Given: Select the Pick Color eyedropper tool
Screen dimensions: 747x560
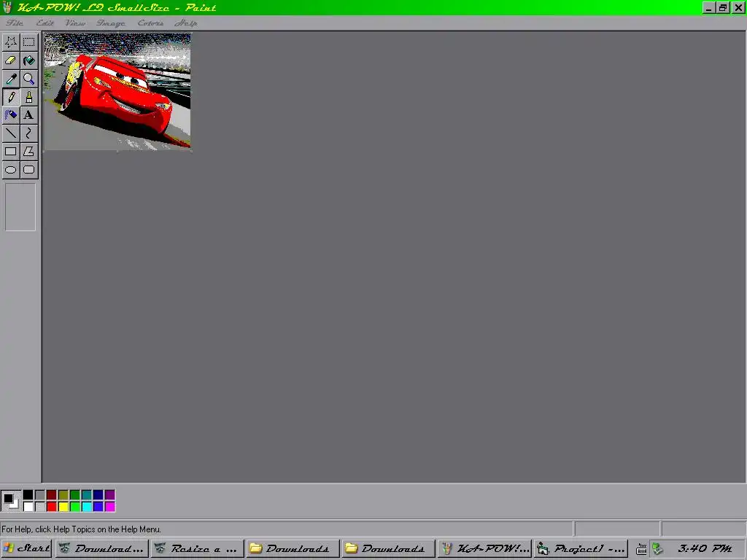Looking at the screenshot, I should coord(11,79).
